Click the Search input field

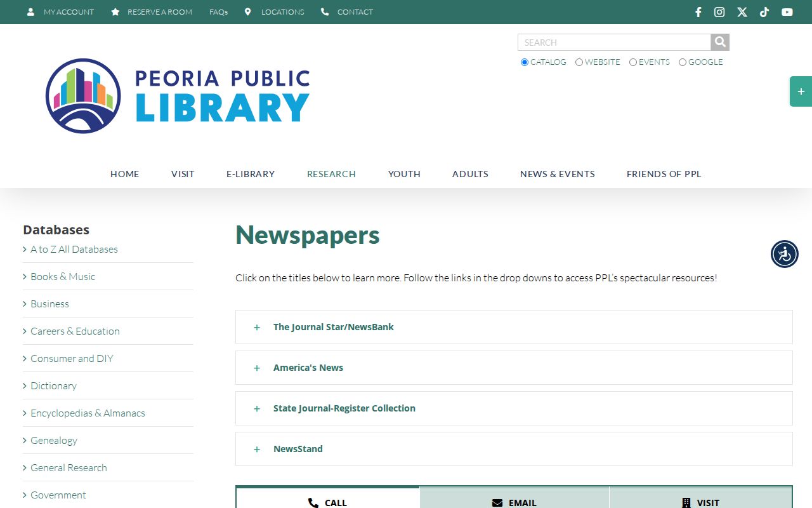(614, 42)
